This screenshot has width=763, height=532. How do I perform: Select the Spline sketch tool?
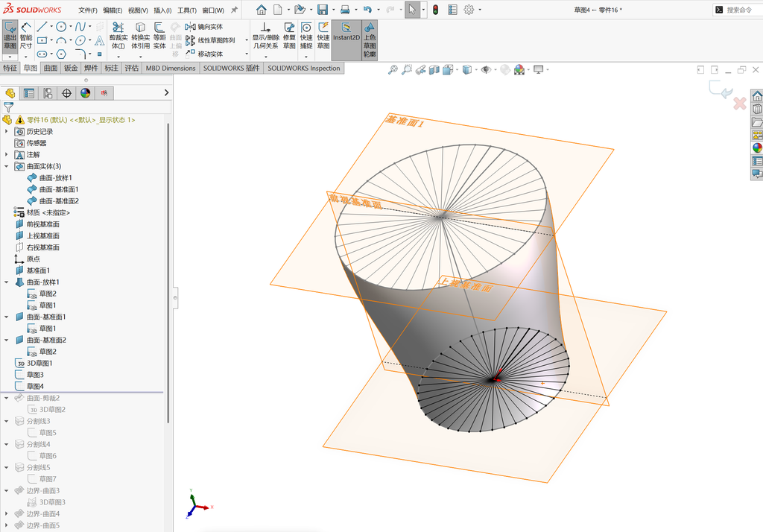[80, 27]
